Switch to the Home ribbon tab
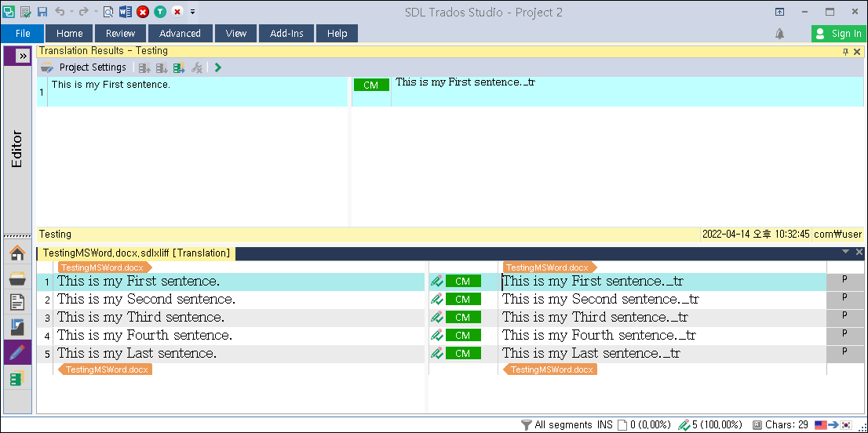This screenshot has width=868, height=433. click(x=70, y=33)
